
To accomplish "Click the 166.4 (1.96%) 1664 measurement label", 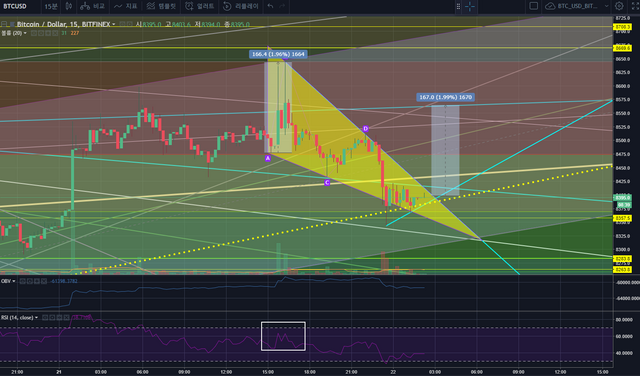I will click(x=278, y=54).
